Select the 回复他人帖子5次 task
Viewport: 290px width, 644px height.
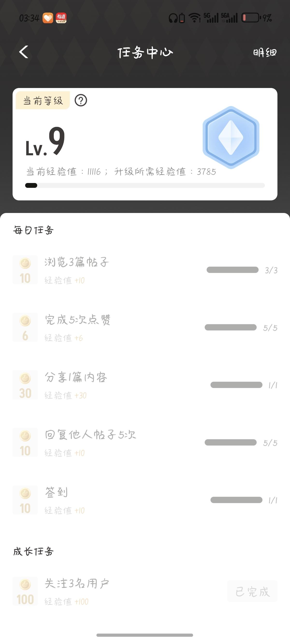(90, 435)
